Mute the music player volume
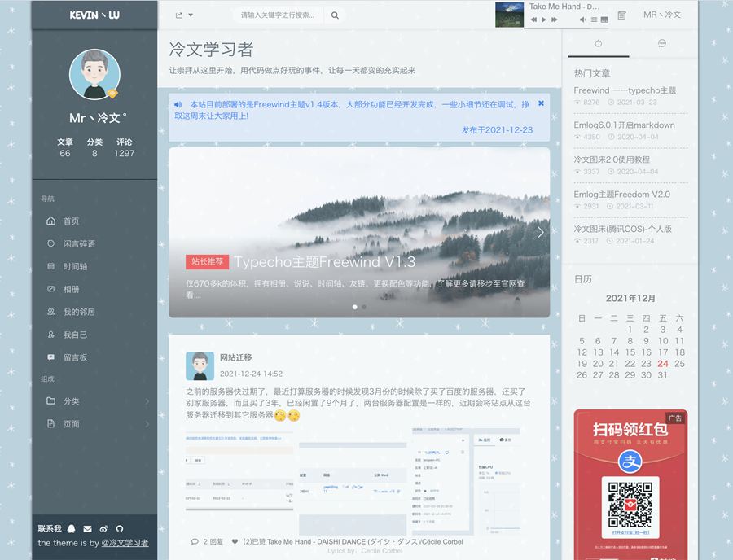The height and width of the screenshot is (560, 733). click(582, 20)
